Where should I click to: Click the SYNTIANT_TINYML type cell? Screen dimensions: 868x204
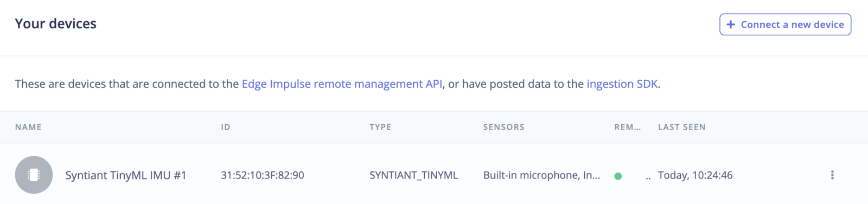click(x=414, y=175)
